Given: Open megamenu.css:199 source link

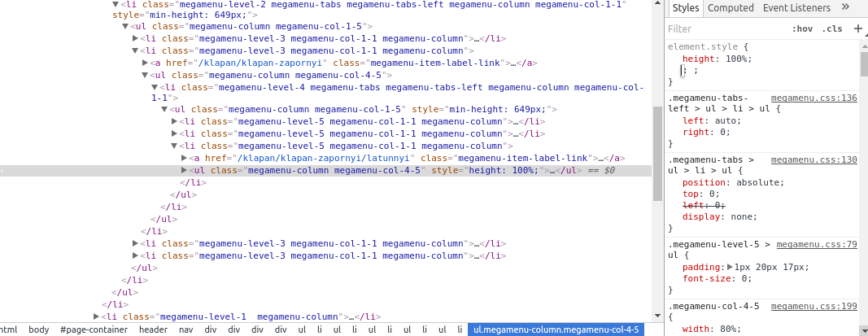Looking at the screenshot, I should [813, 306].
